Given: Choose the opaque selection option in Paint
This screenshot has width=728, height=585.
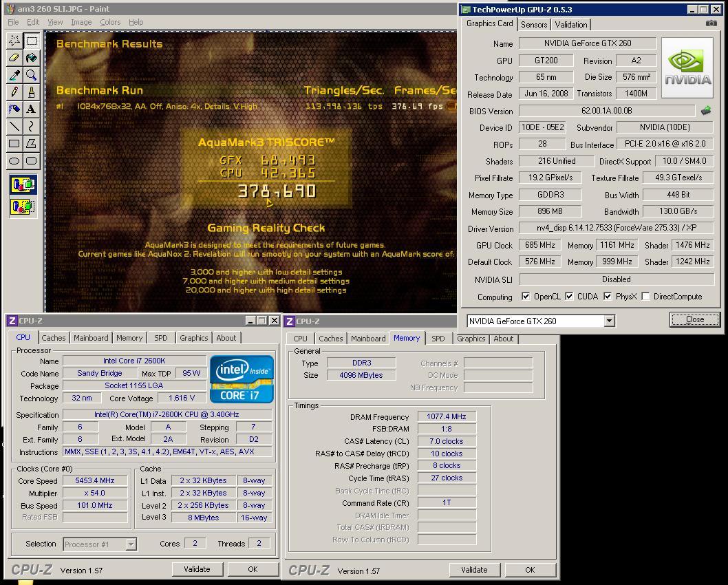Looking at the screenshot, I should tap(23, 184).
